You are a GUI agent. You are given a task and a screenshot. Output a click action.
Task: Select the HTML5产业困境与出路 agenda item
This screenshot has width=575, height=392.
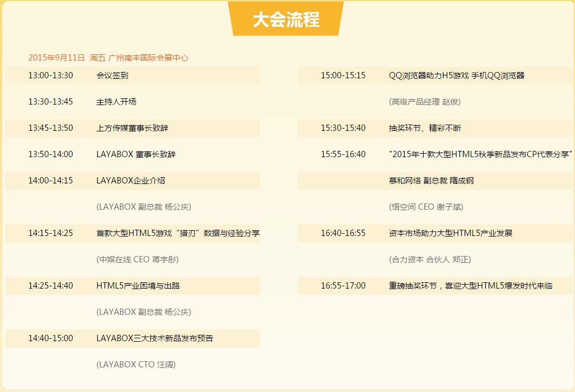pos(143,285)
